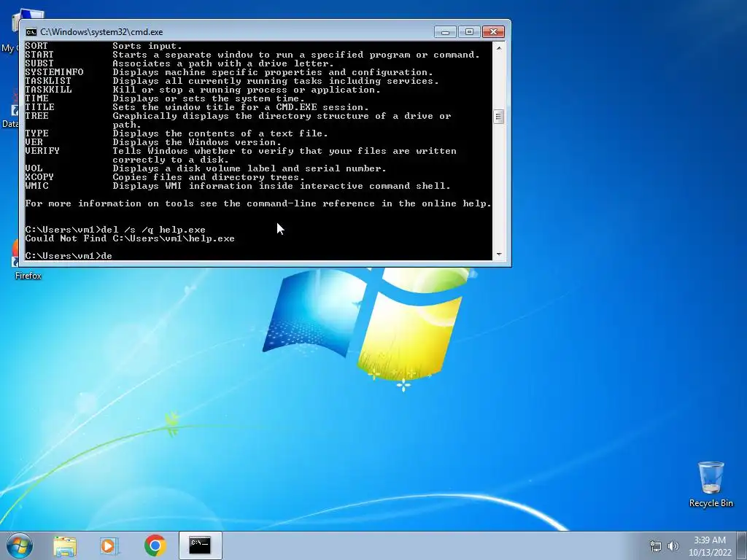The height and width of the screenshot is (560, 747).
Task: Click the scroll up arrow in cmd window
Action: pyautogui.click(x=499, y=47)
